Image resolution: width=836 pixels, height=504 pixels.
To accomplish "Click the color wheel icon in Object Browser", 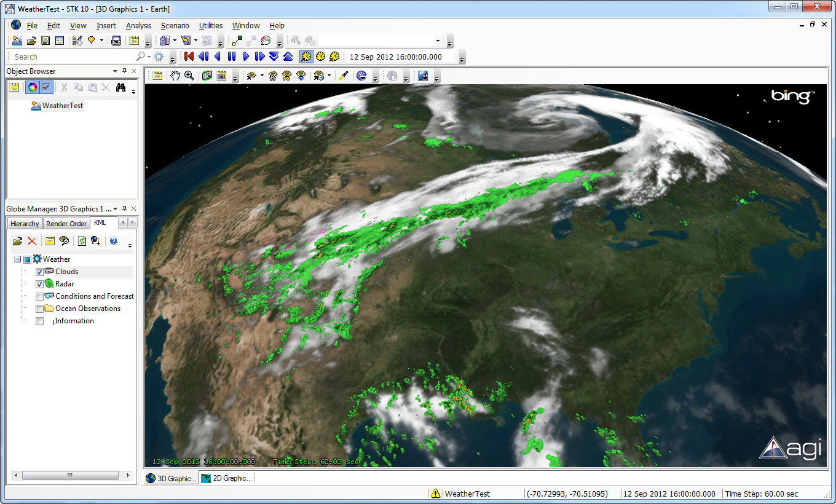I will tap(33, 87).
